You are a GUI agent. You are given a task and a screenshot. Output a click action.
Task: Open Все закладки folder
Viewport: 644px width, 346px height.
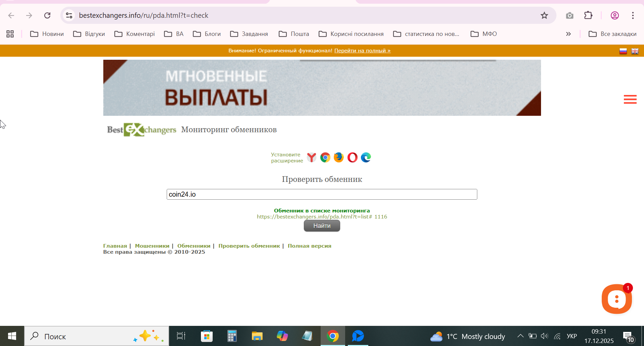click(x=612, y=34)
